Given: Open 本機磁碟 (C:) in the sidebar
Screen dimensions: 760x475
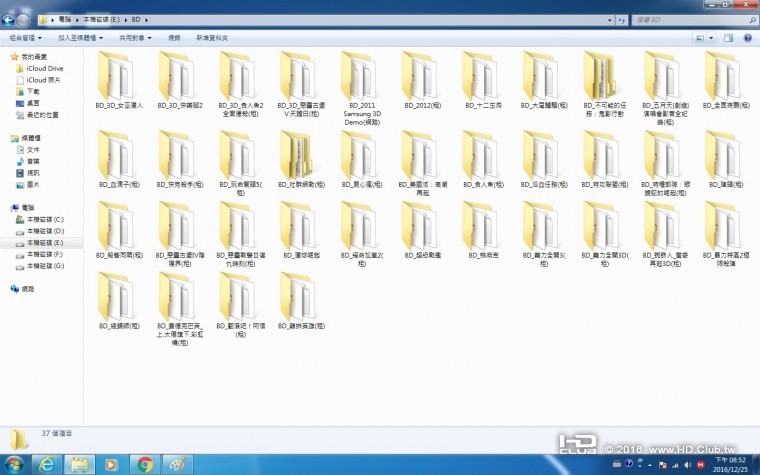Looking at the screenshot, I should (45, 220).
